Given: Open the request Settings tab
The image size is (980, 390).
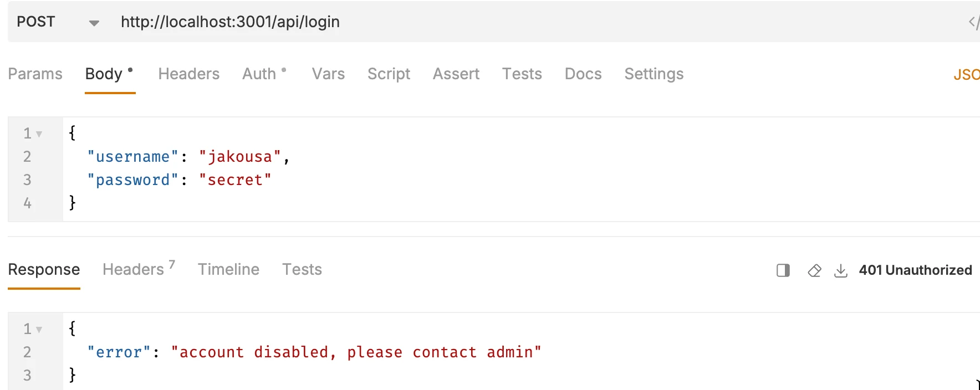Looking at the screenshot, I should (x=654, y=74).
